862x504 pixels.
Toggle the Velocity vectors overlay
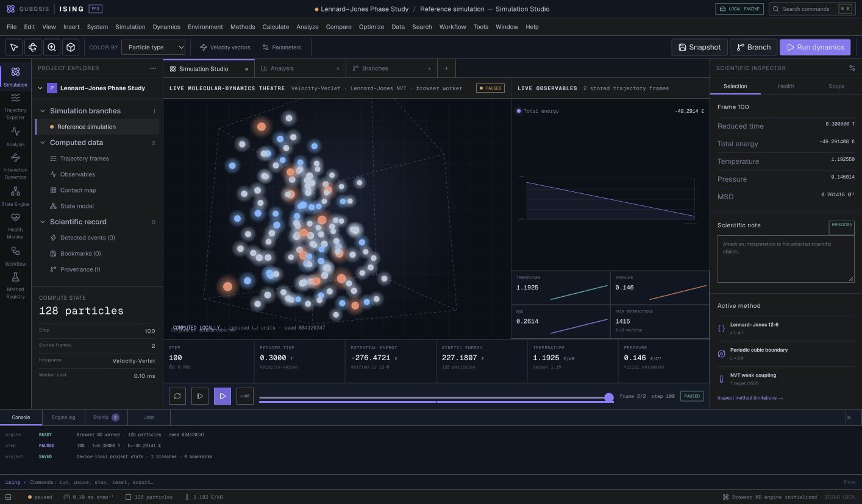pyautogui.click(x=225, y=47)
